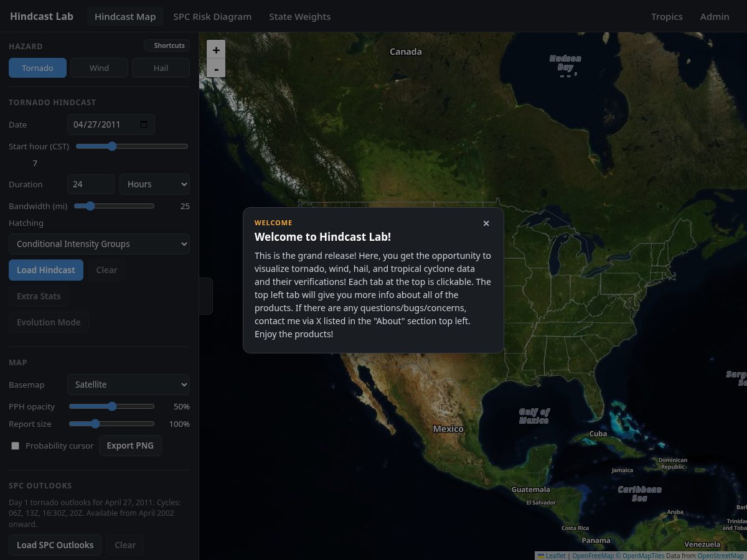Click the Cuba label on the map
Image resolution: width=747 pixels, height=560 pixels.
tap(598, 434)
